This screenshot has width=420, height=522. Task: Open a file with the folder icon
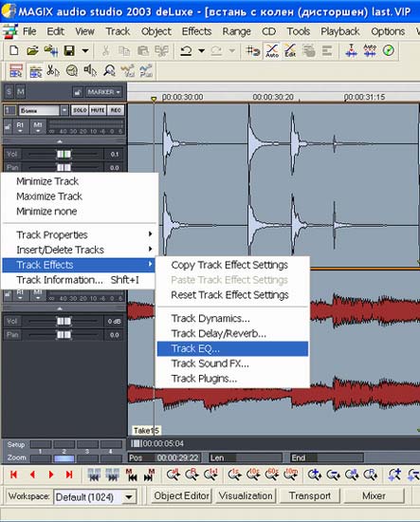tap(32, 50)
